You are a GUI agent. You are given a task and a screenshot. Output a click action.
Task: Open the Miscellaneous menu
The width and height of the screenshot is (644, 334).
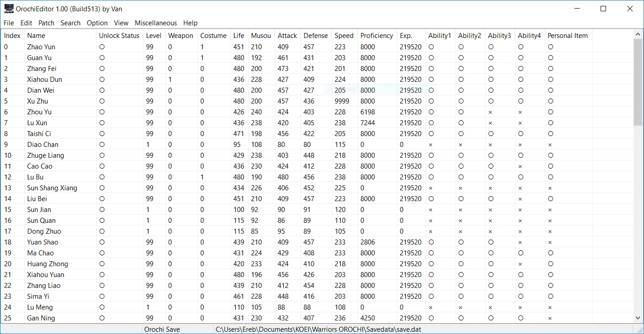(156, 23)
